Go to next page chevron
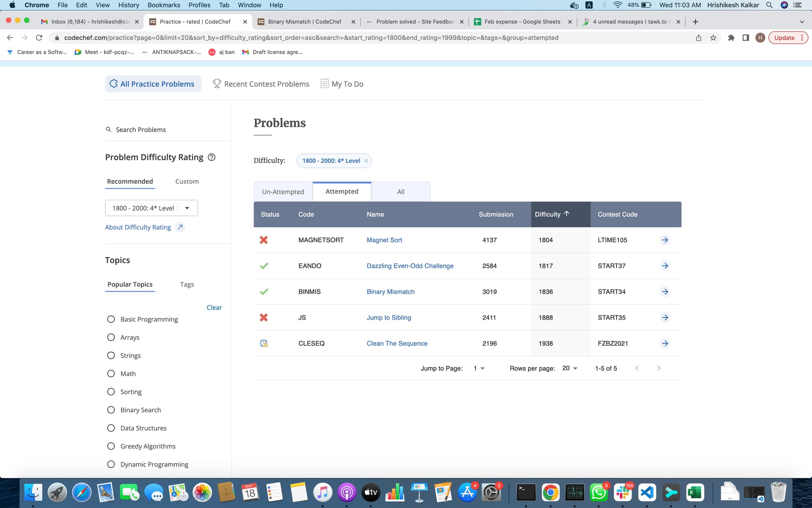This screenshot has width=812, height=508. click(658, 368)
